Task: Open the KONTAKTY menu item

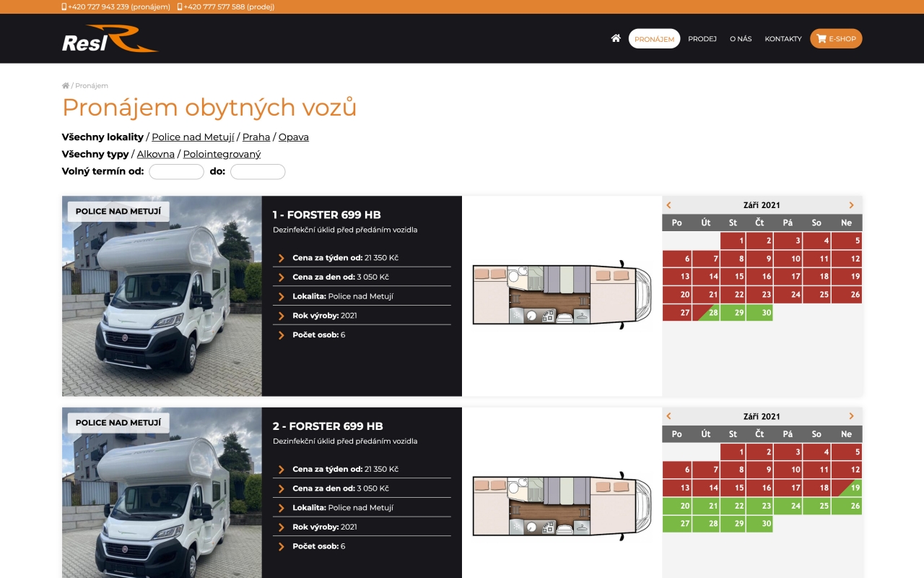Action: 783,39
